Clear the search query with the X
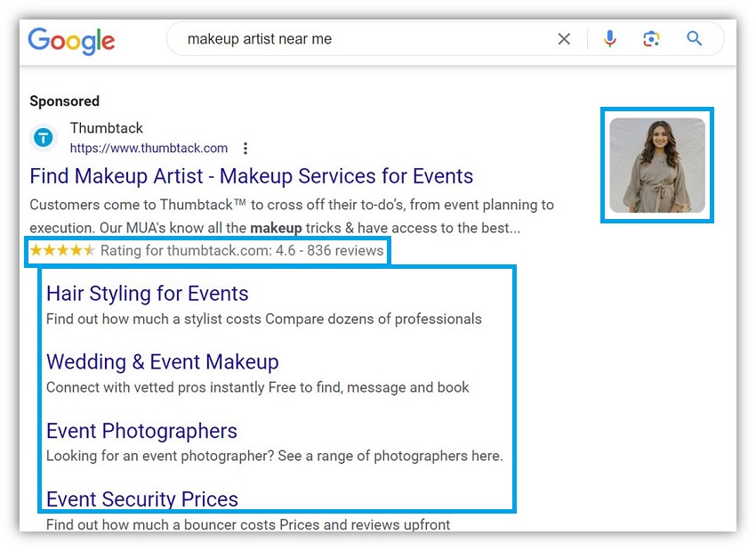The height and width of the screenshot is (551, 756). (x=564, y=39)
